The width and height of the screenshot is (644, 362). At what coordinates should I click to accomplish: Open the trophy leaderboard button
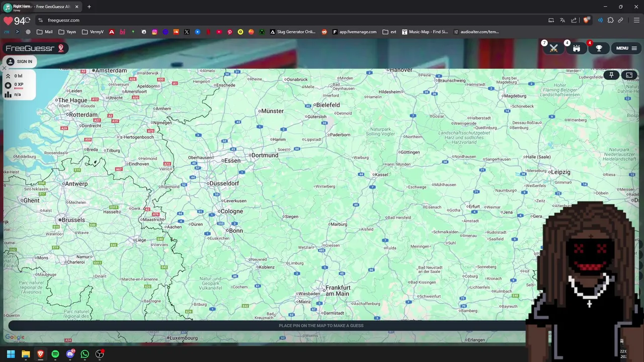(599, 48)
